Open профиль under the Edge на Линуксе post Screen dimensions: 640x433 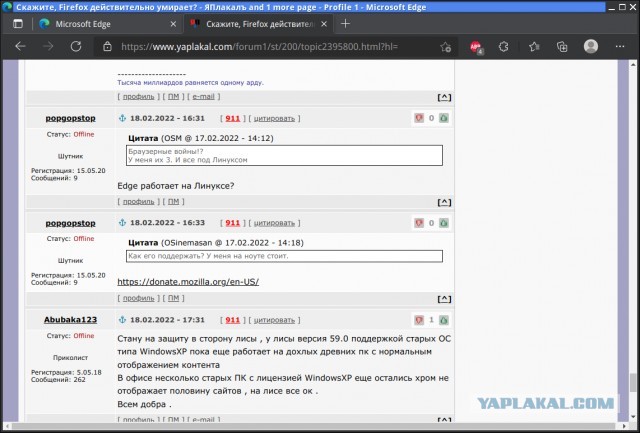139,202
